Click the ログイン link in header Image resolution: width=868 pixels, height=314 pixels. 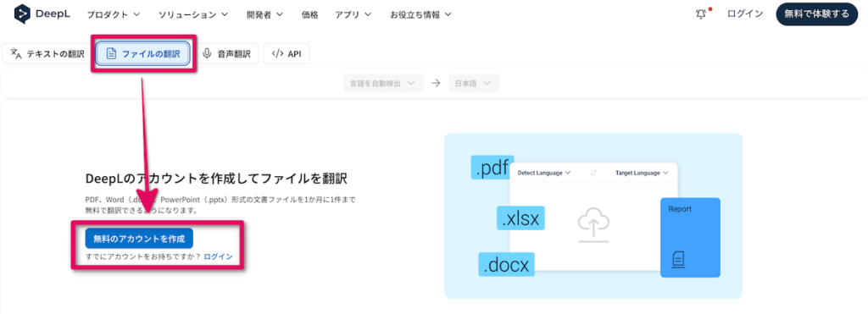[x=745, y=14]
